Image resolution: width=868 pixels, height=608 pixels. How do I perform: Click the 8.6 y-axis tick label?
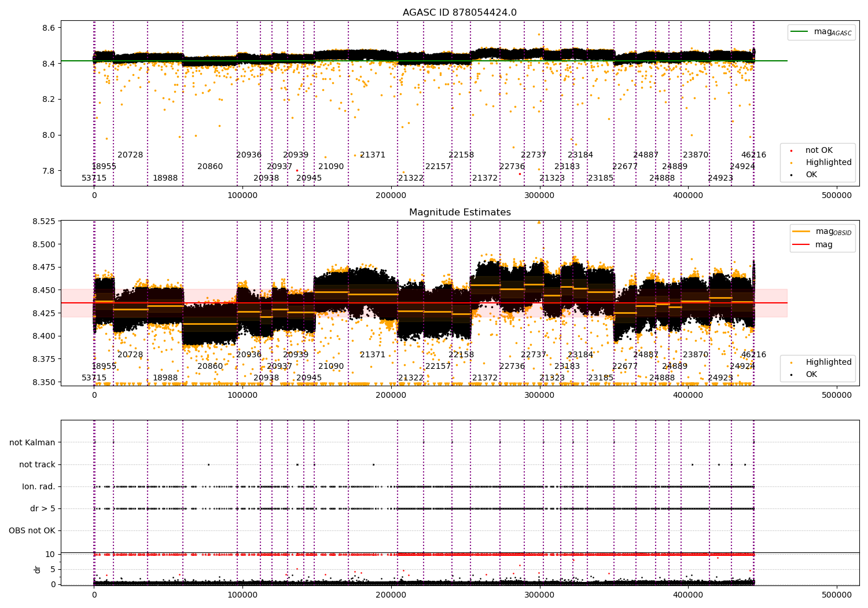pos(49,28)
